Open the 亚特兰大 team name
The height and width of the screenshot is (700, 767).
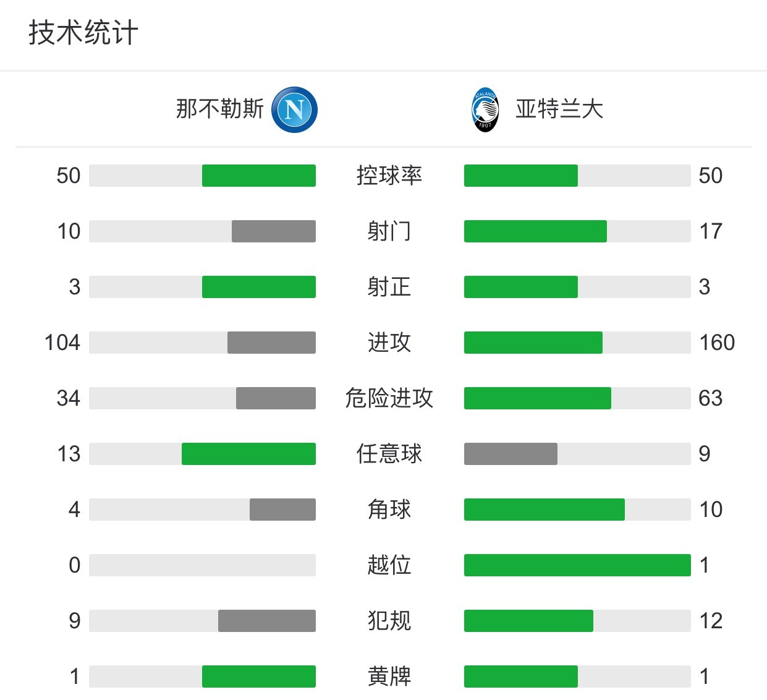(x=559, y=109)
